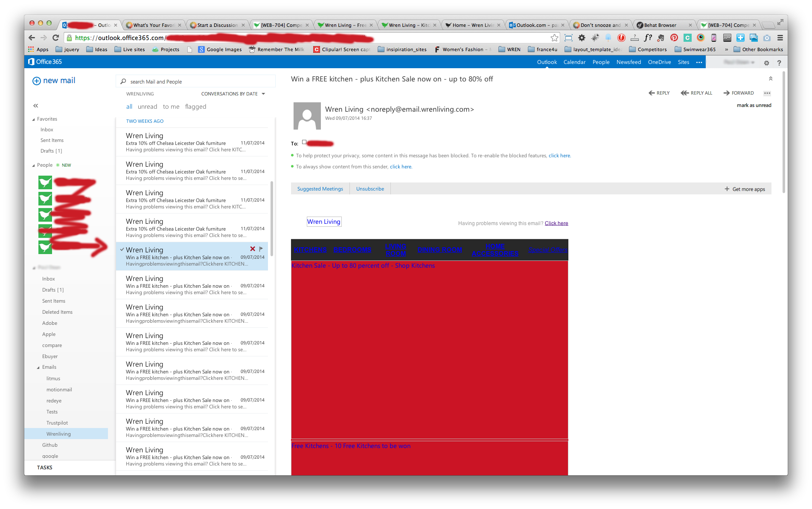This screenshot has width=812, height=509.
Task: Click mark as unread link
Action: pos(754,105)
